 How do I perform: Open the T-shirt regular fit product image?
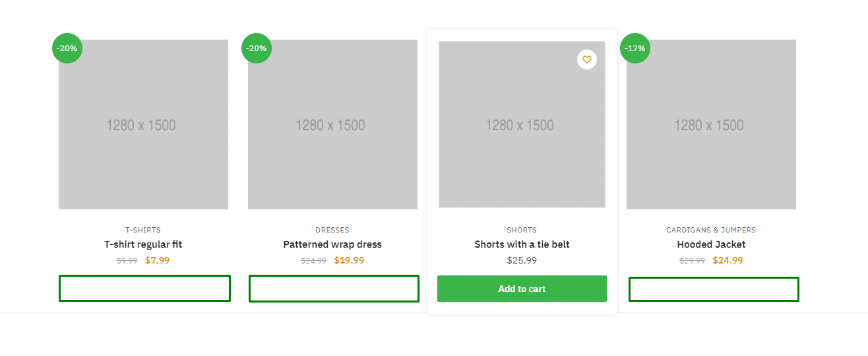tap(143, 125)
